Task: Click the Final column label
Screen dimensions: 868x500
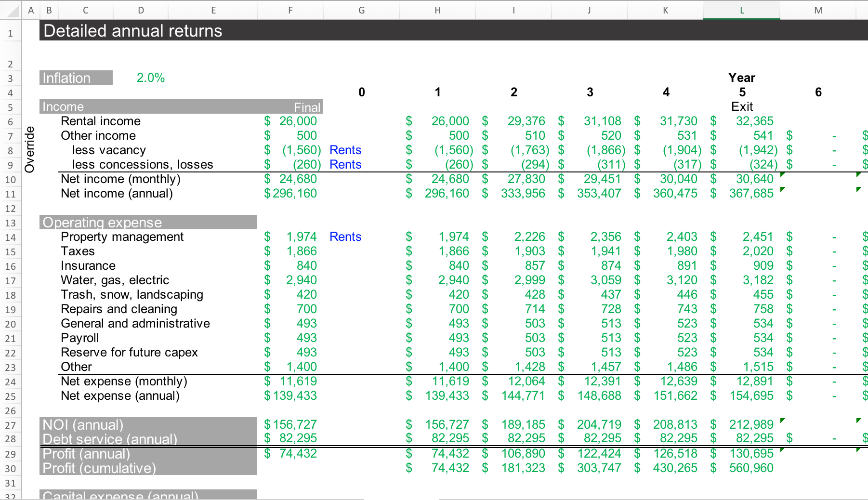Action: (x=307, y=107)
